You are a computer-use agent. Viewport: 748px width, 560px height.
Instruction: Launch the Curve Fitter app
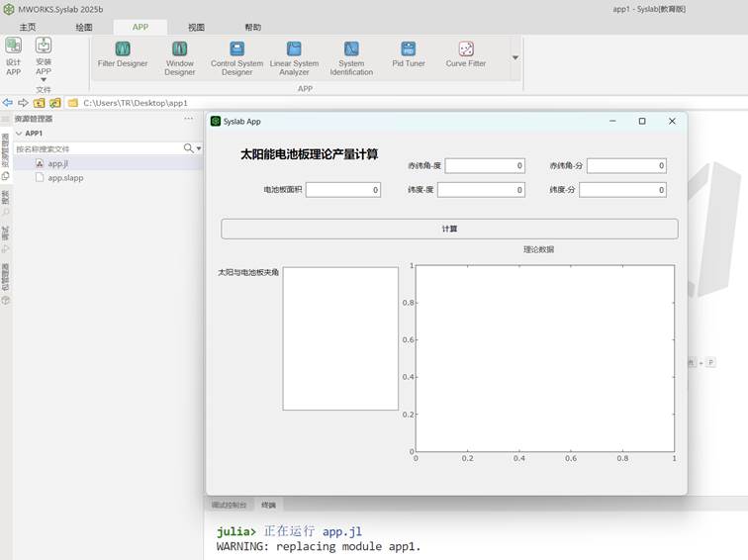(466, 53)
